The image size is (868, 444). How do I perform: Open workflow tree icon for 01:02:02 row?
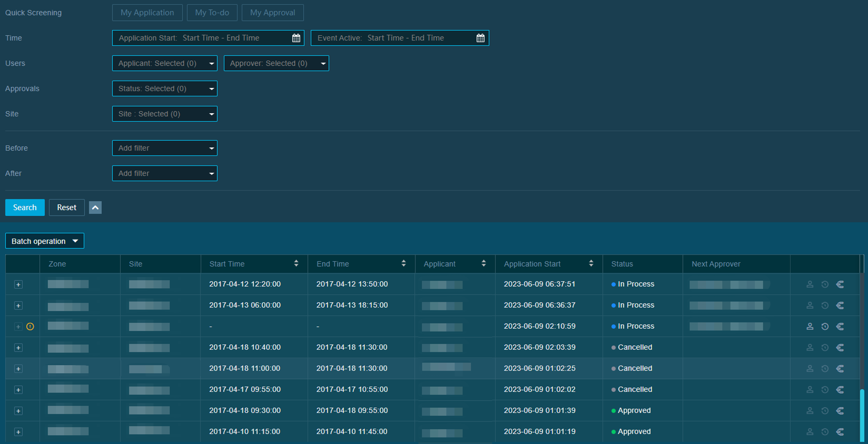(840, 390)
